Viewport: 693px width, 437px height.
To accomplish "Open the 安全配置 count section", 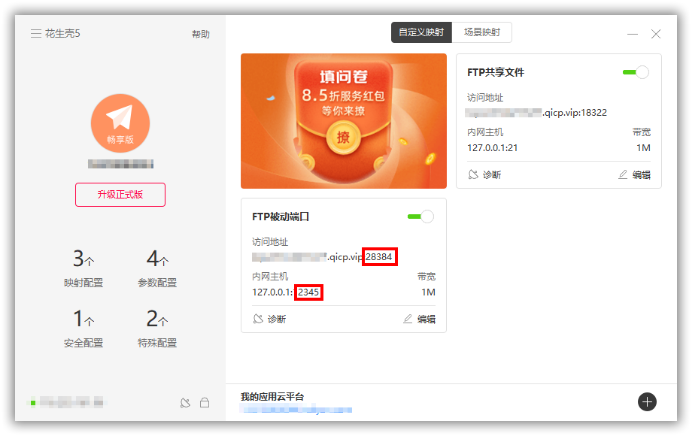I will [x=83, y=329].
